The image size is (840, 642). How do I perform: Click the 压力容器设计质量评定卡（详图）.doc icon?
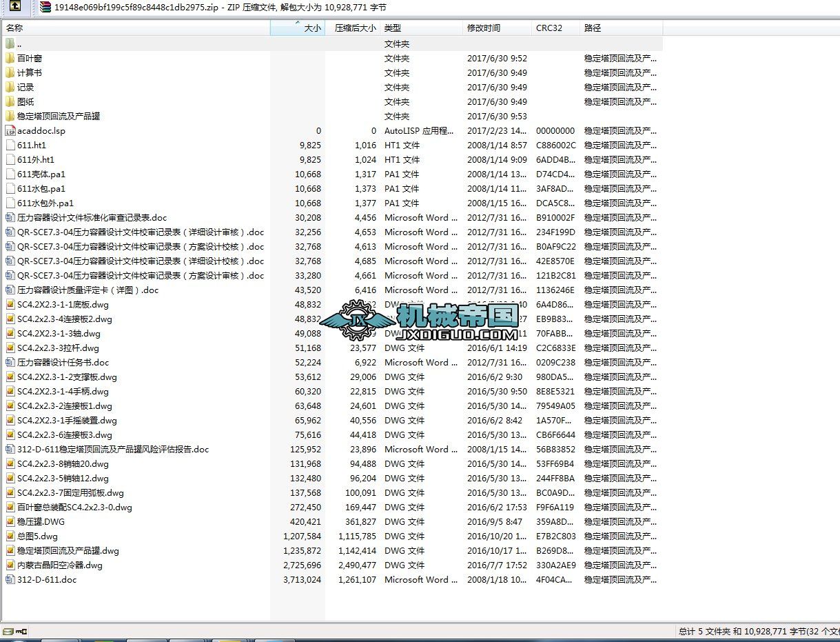10,290
